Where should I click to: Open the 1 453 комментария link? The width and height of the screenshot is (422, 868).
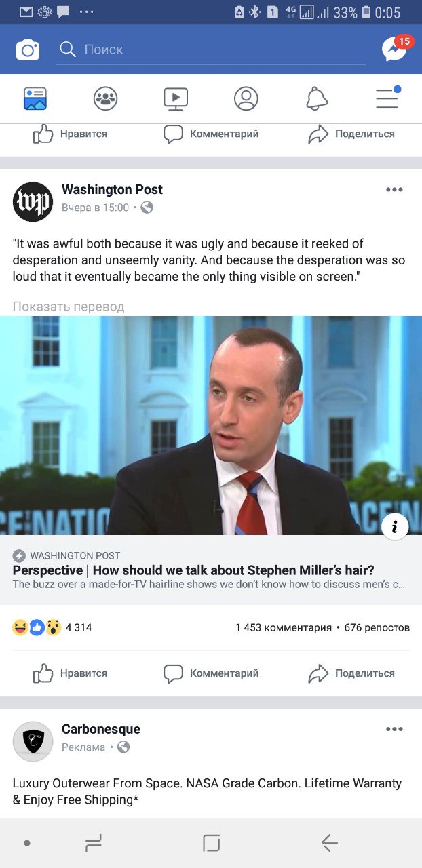(284, 627)
